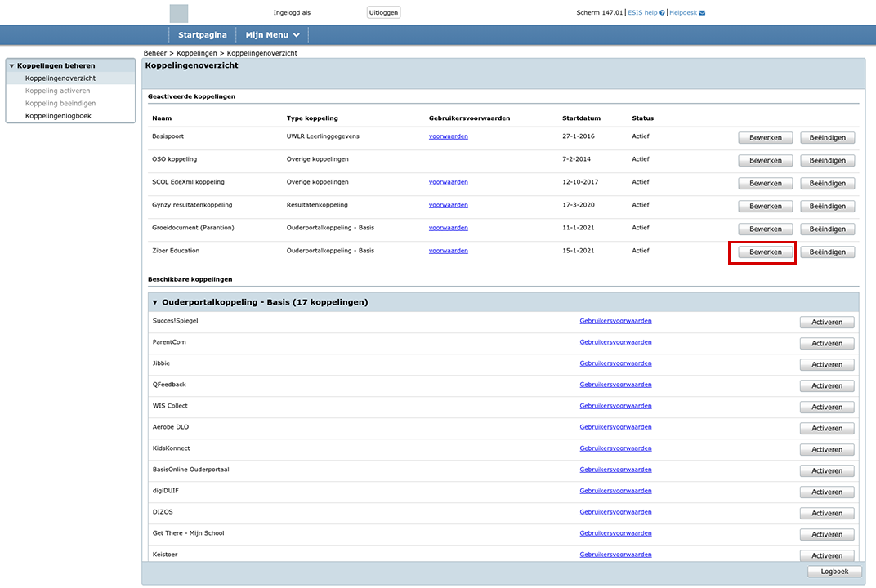
Task: Edit the Groeidocument (Parantion) koppeling
Action: [766, 229]
